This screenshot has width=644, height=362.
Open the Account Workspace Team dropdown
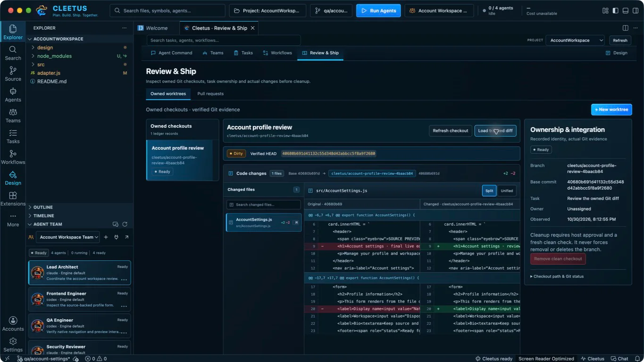(68, 237)
